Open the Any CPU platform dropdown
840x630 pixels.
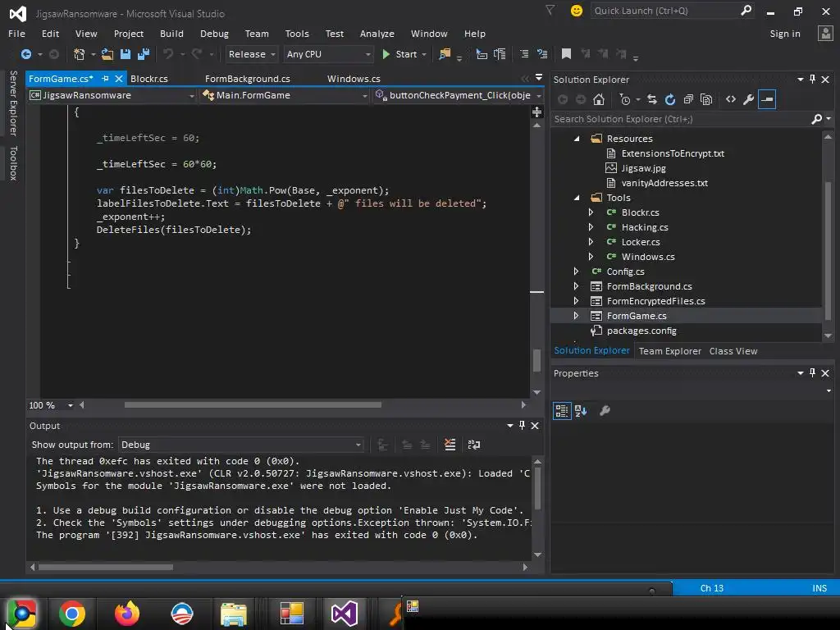328,54
